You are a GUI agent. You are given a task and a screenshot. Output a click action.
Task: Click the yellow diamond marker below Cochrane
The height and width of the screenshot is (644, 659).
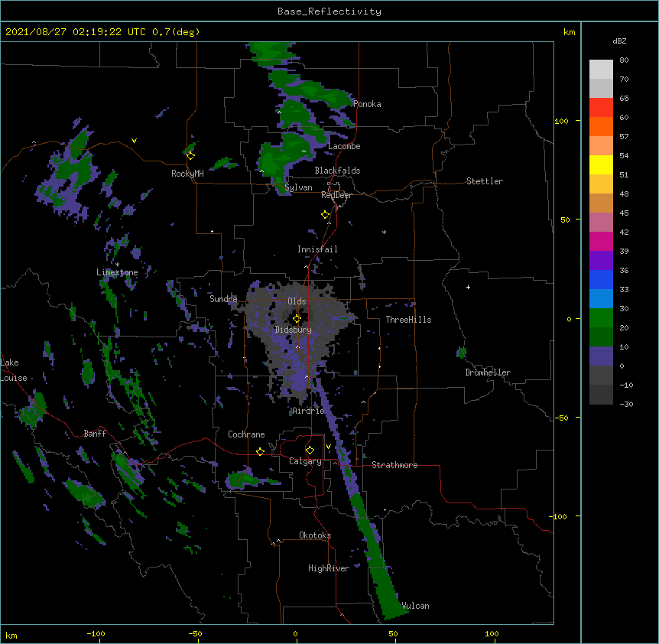260,451
